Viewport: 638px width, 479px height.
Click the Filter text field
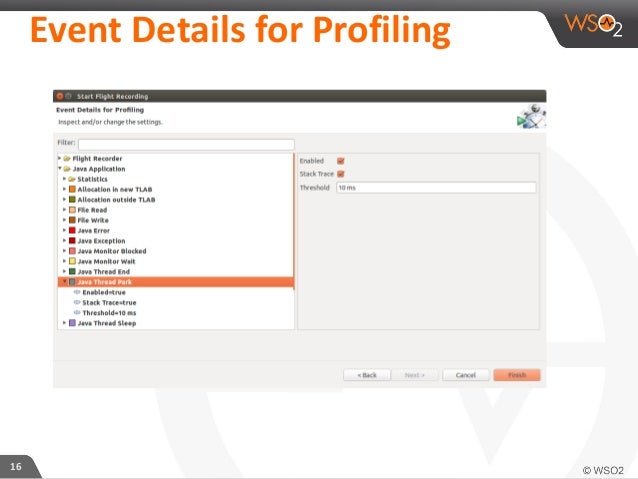click(x=186, y=144)
